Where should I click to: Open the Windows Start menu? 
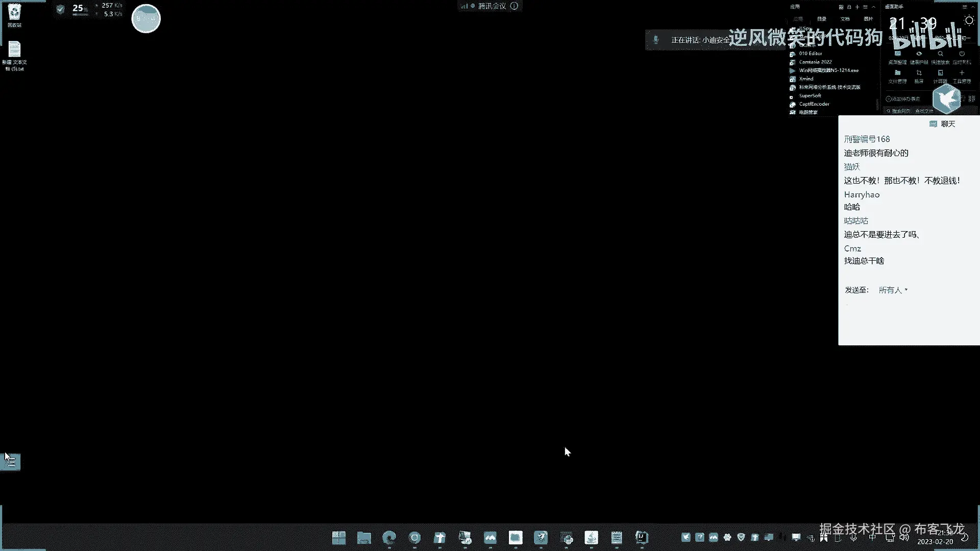[339, 537]
